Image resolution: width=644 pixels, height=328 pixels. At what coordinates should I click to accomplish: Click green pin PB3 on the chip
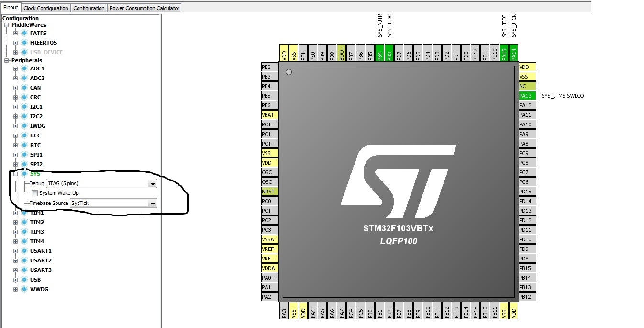tap(389, 53)
